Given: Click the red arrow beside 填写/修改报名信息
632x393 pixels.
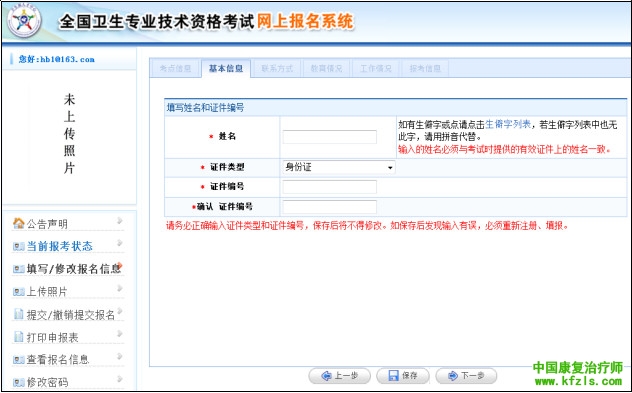Looking at the screenshot, I should coord(120,265).
